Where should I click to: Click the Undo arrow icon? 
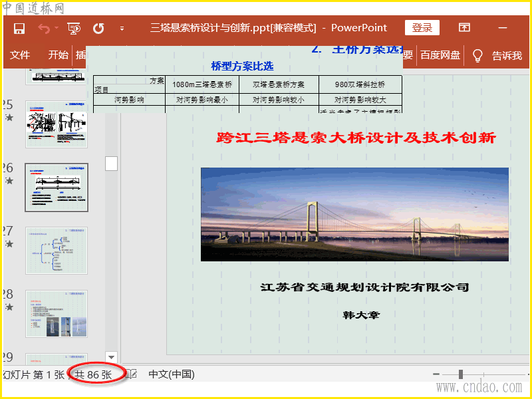pos(44,29)
